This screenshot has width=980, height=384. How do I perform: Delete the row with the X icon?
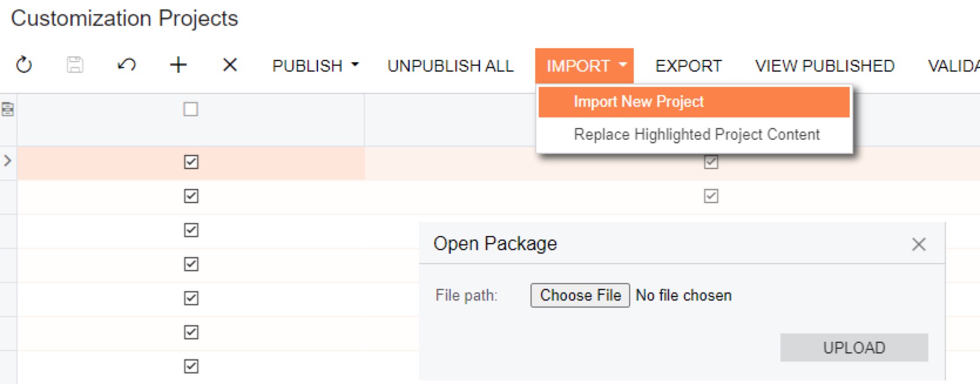[x=230, y=65]
